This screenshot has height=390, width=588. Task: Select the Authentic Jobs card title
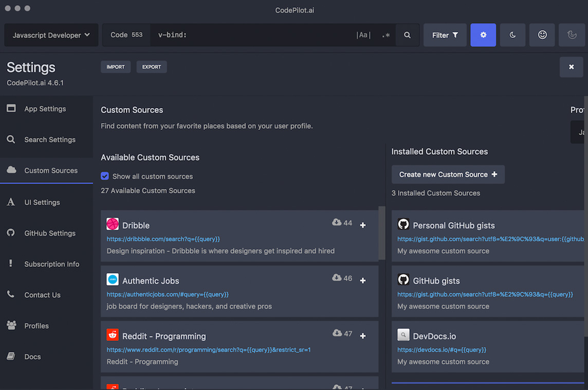point(151,281)
